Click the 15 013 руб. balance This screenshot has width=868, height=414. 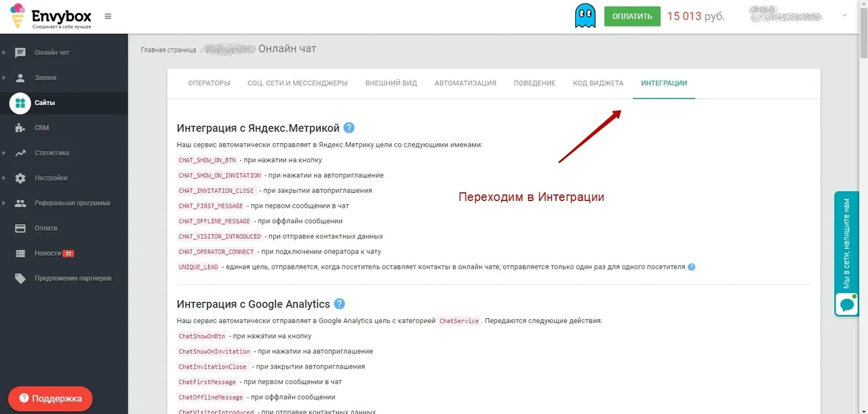[x=696, y=16]
